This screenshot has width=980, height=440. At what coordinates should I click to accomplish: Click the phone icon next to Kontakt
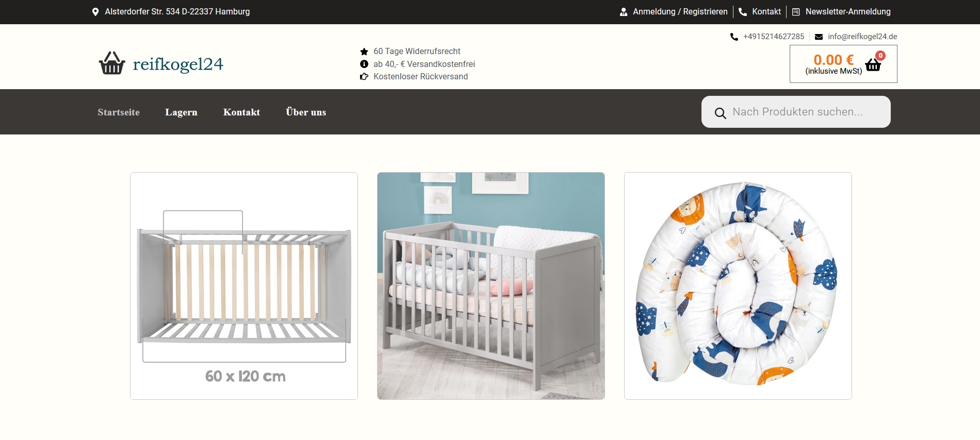pyautogui.click(x=743, y=12)
